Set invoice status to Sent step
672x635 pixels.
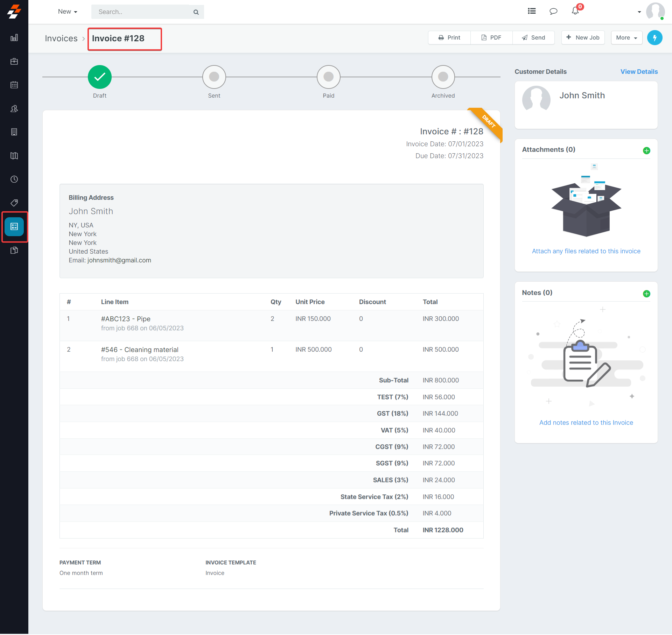(x=214, y=77)
